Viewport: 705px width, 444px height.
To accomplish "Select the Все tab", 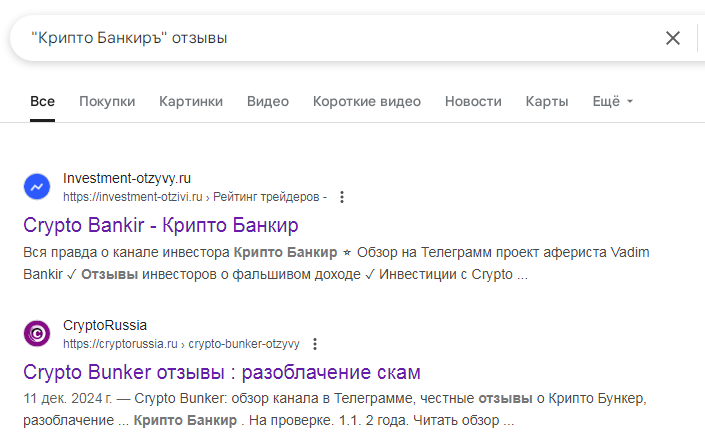I will point(42,102).
